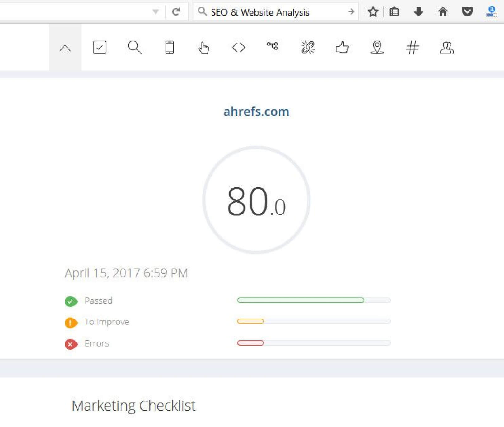Select the two people visitors icon
The height and width of the screenshot is (427, 504).
(x=447, y=48)
